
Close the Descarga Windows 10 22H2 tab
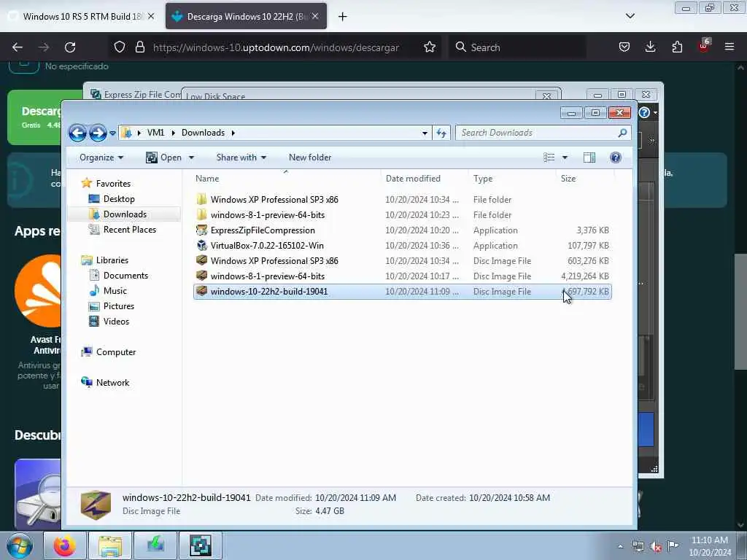315,16
